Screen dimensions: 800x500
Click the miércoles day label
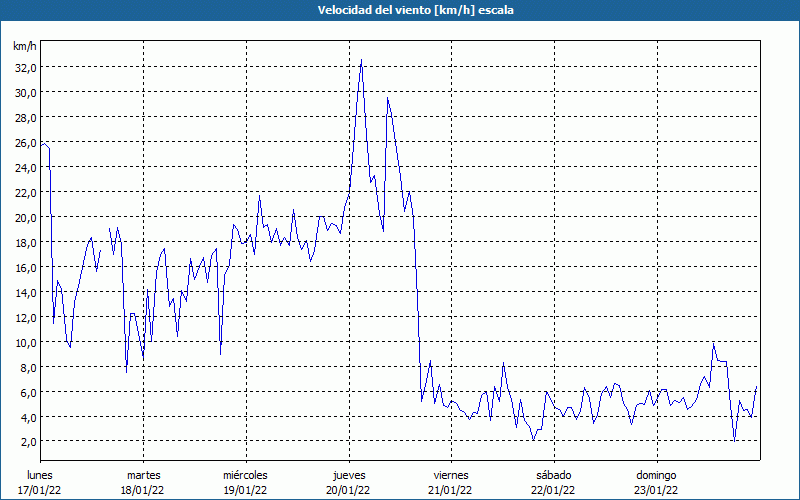(x=245, y=475)
